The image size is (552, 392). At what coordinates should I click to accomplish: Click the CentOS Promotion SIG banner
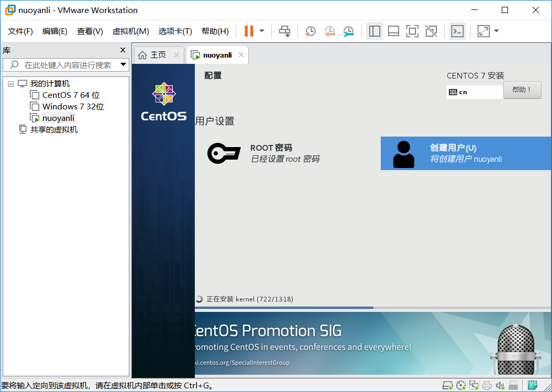(373, 343)
